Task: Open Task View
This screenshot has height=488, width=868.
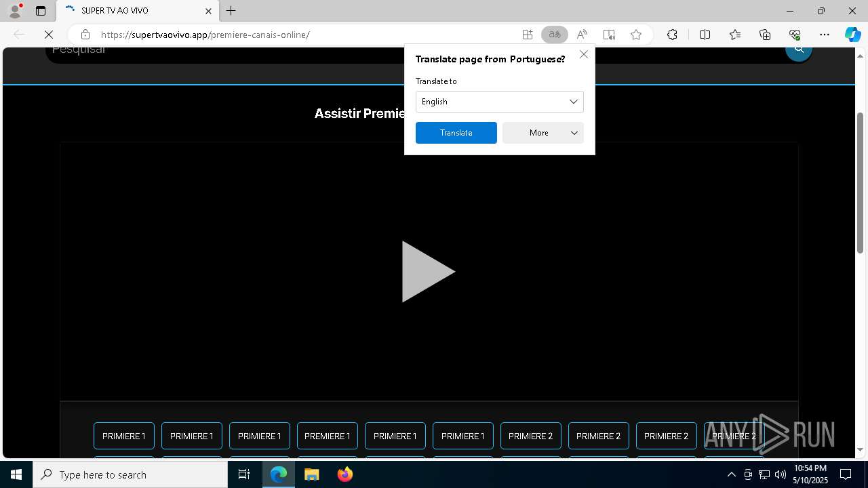Action: (244, 474)
